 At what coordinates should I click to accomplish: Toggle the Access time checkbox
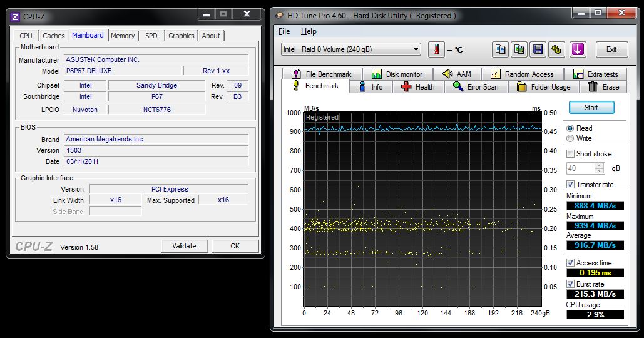571,263
